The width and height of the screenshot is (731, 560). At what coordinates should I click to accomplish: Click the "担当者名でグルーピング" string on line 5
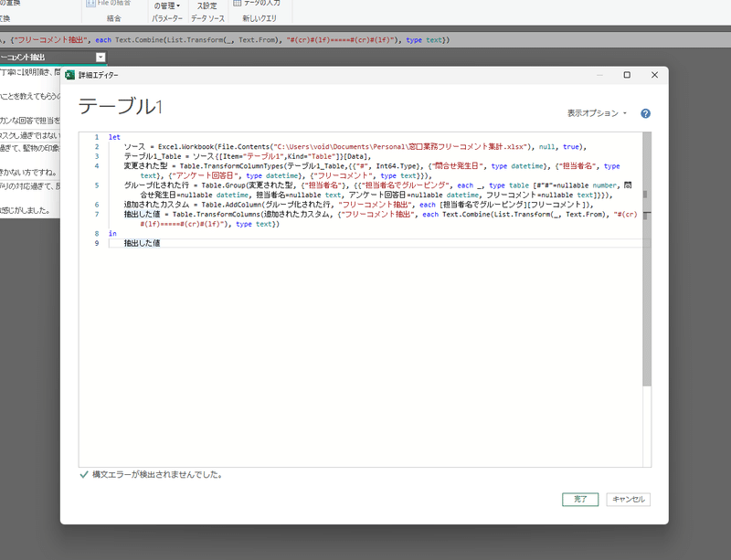pyautogui.click(x=404, y=185)
